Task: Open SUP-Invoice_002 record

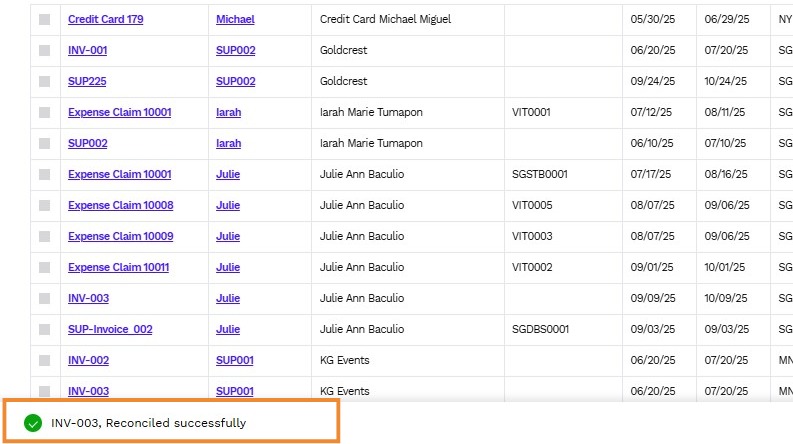Action: click(x=110, y=329)
